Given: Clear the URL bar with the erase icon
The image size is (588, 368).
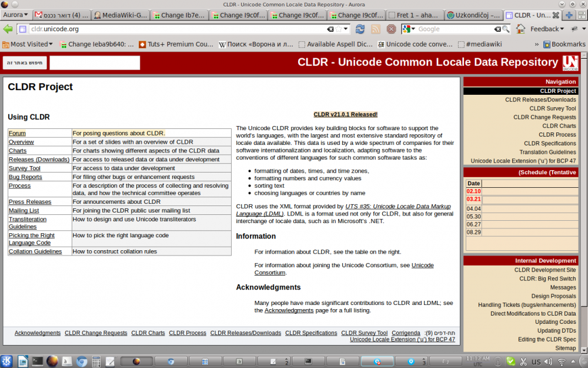Looking at the screenshot, I should coord(330,29).
